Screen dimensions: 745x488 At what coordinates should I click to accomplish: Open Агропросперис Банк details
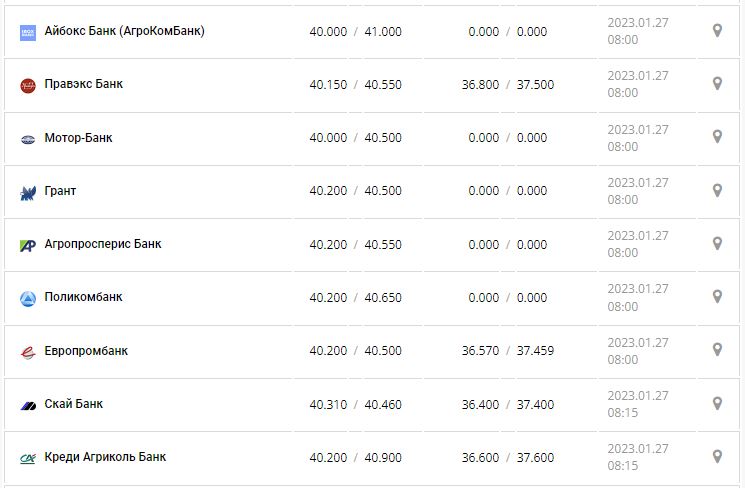click(103, 243)
